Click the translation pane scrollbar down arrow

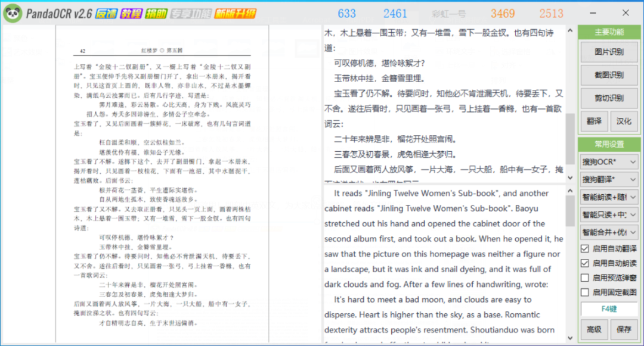(x=570, y=338)
